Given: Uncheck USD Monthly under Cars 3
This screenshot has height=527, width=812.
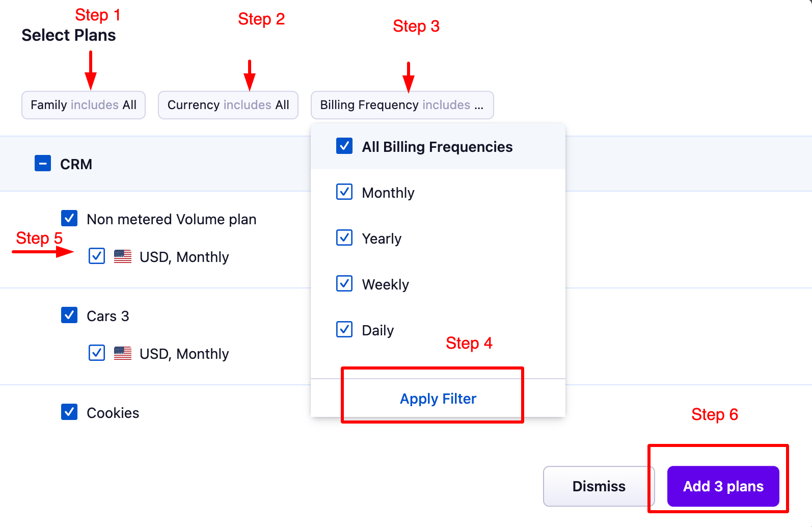Looking at the screenshot, I should point(97,353).
